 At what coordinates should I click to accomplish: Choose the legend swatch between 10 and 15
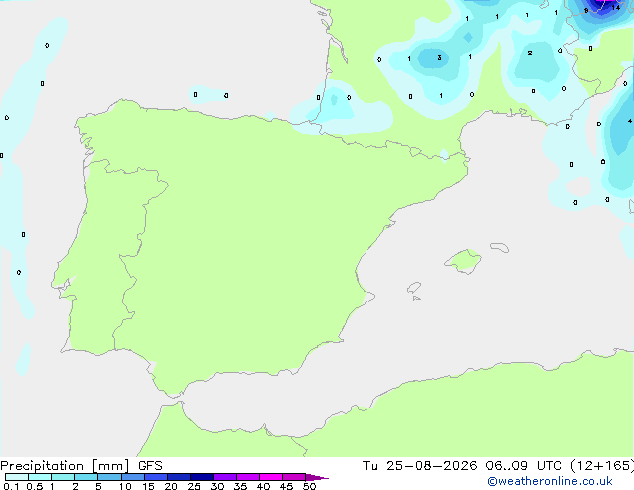(132, 477)
